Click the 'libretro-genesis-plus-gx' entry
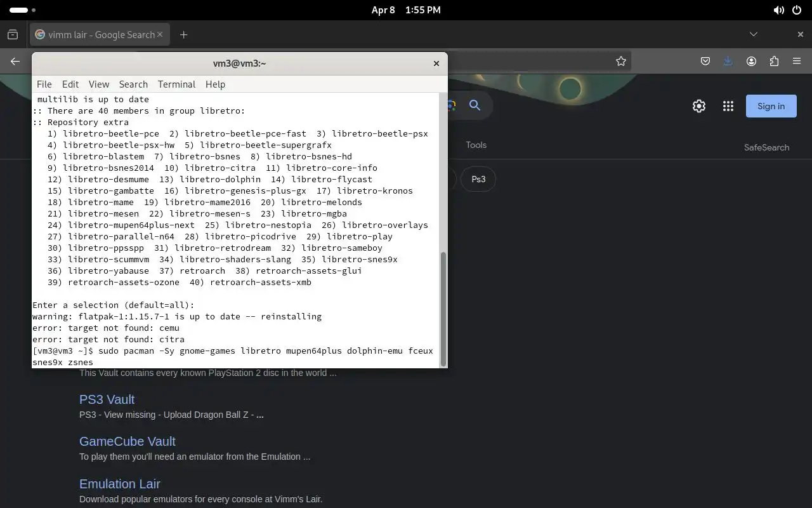Viewport: 812px width, 508px height. click(246, 190)
